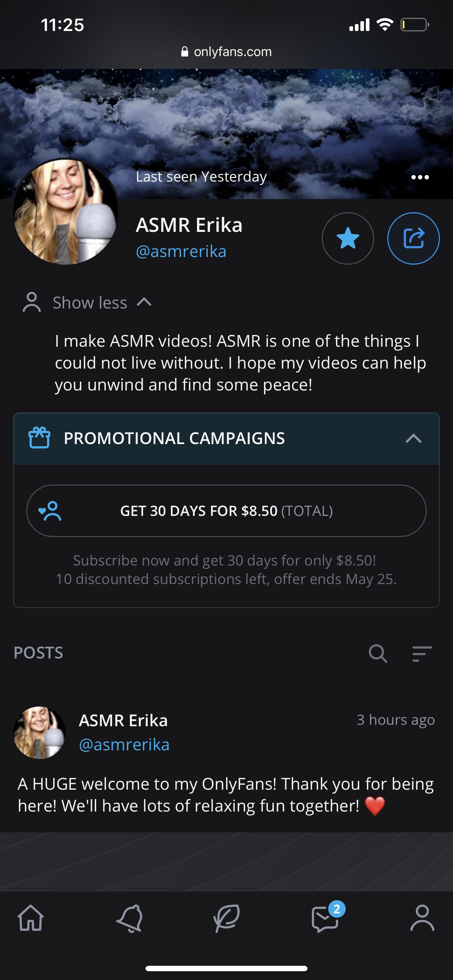Open the three-dot more options menu
This screenshot has width=453, height=980.
pyautogui.click(x=420, y=177)
